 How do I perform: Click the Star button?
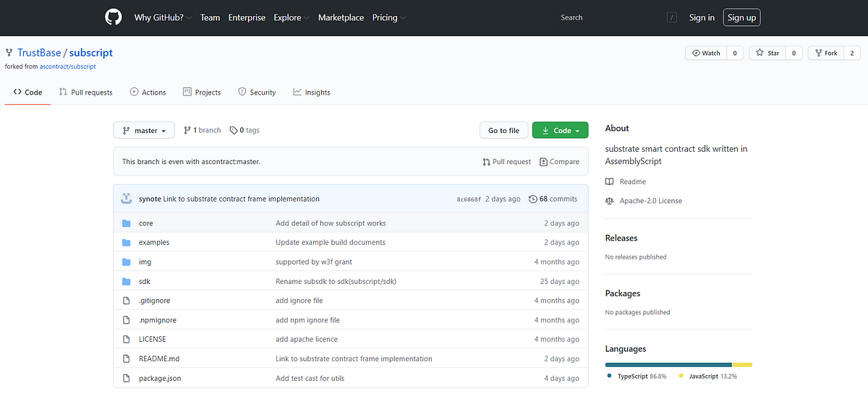point(767,53)
